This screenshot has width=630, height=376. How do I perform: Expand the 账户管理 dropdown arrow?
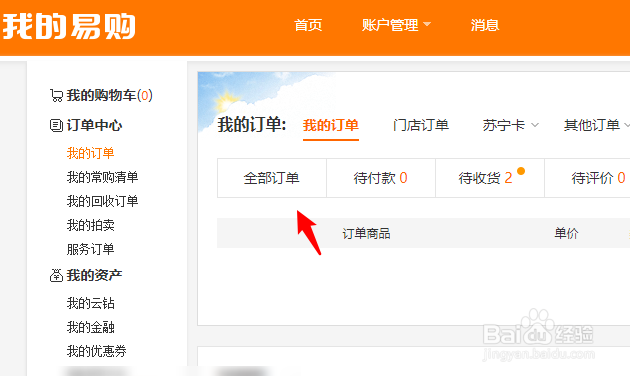tap(427, 25)
